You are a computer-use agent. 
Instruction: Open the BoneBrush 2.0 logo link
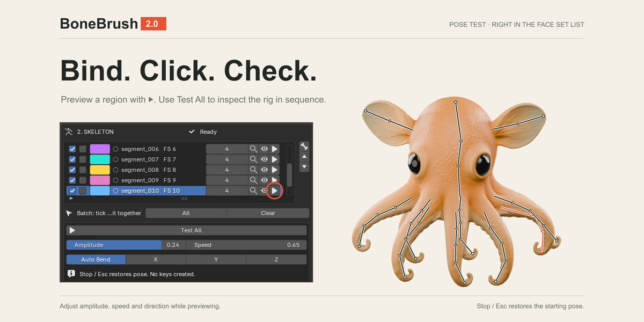pos(113,24)
